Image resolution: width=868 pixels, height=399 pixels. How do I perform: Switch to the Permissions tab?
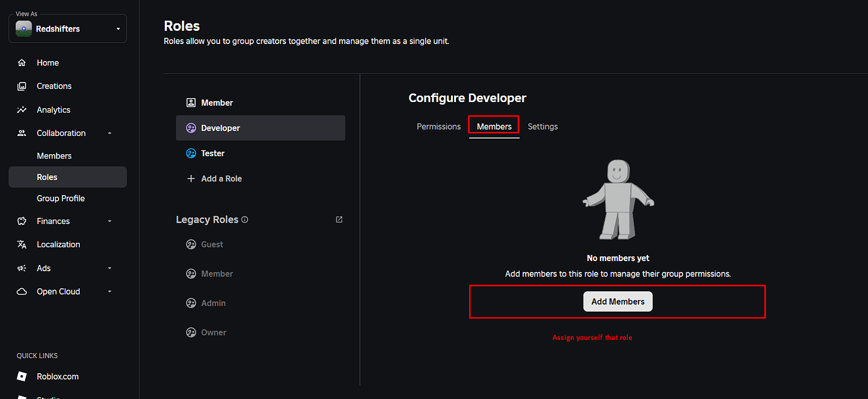click(x=438, y=126)
